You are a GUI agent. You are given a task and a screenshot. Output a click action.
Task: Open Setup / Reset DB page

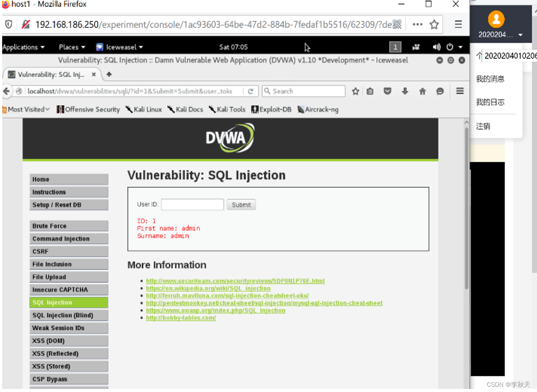pyautogui.click(x=69, y=205)
